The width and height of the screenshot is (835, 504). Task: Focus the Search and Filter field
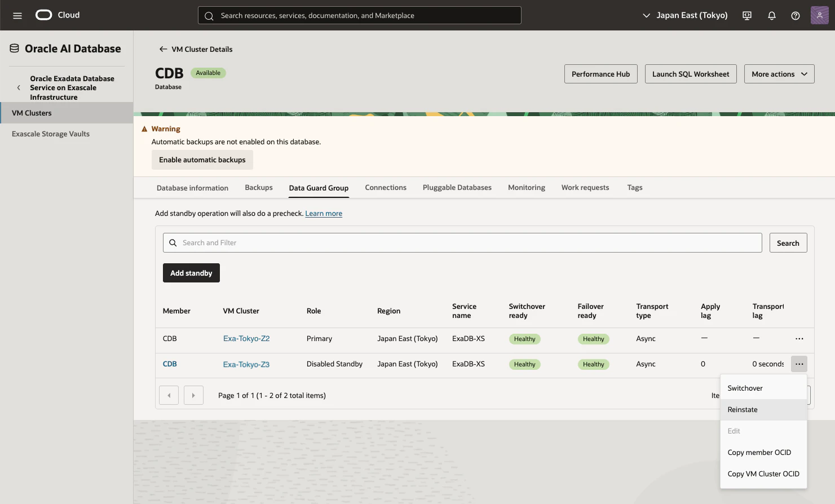pos(462,243)
